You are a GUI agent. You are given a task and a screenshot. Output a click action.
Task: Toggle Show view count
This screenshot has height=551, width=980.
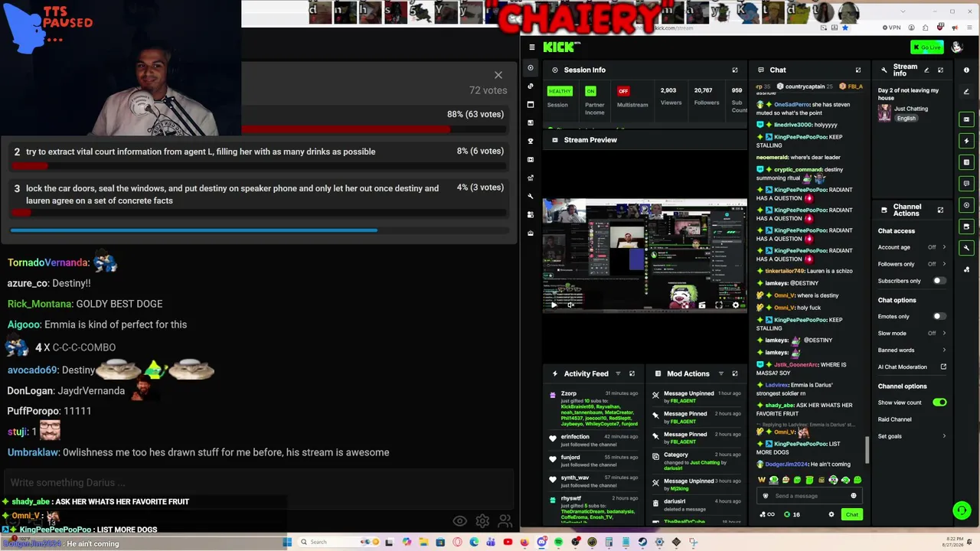[x=939, y=403]
